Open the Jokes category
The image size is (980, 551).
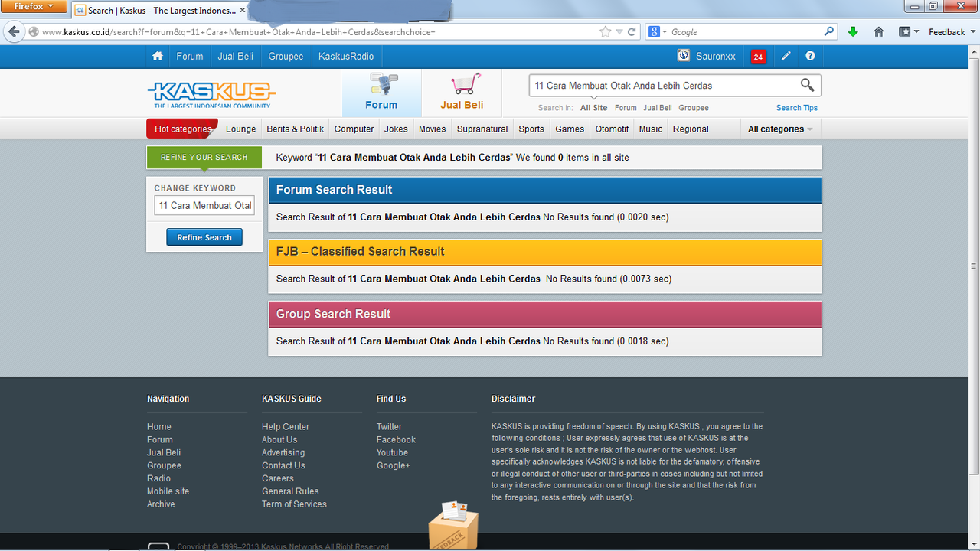(396, 129)
